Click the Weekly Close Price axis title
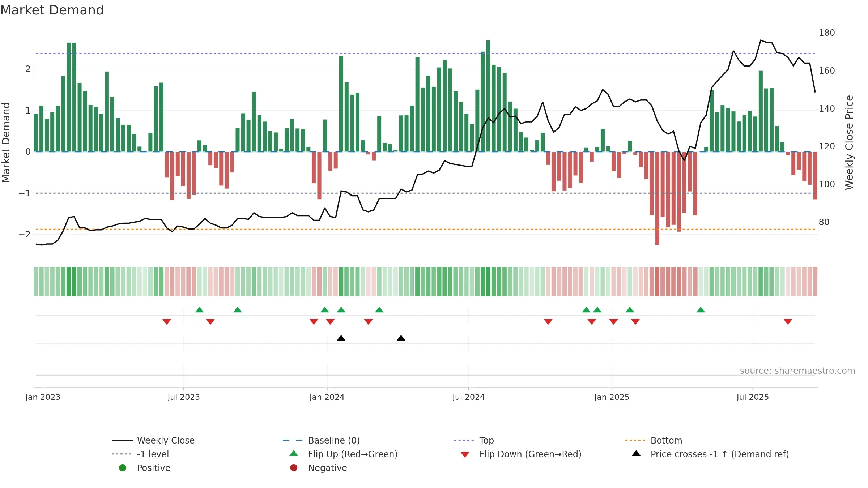Viewport: 868px width, 488px height. (849, 142)
